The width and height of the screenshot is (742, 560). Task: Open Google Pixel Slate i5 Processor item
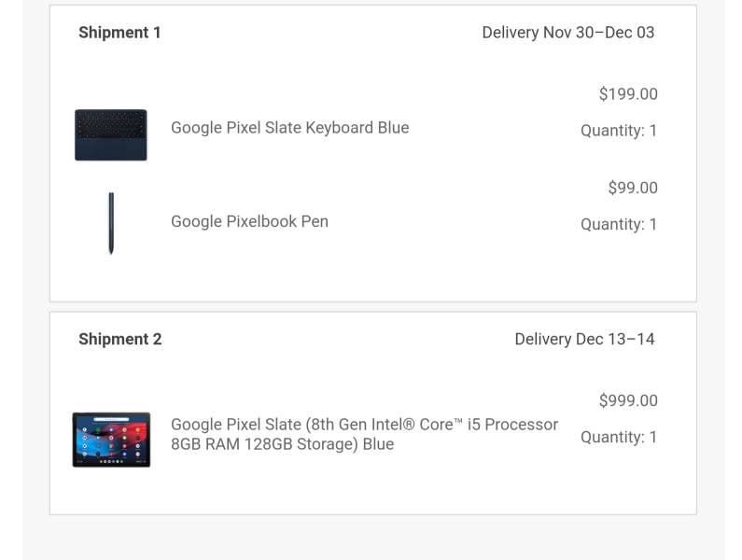tap(364, 434)
